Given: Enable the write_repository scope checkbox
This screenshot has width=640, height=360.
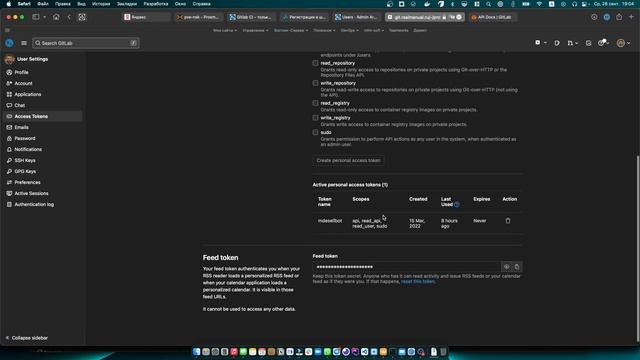Looking at the screenshot, I should 315,83.
